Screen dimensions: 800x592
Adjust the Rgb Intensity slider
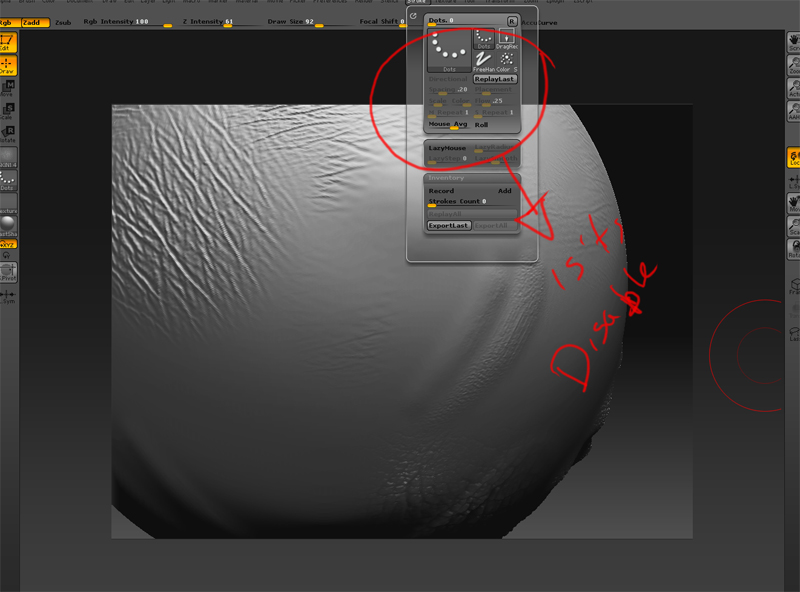[127, 22]
